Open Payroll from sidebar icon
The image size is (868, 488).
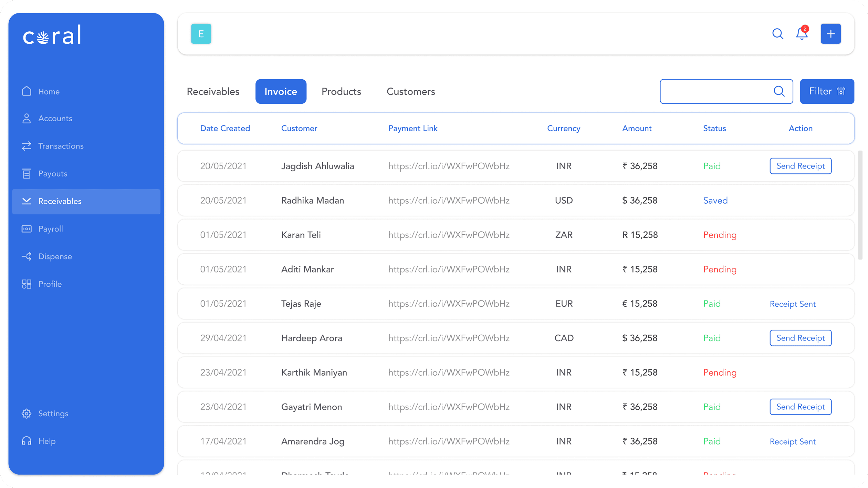(x=27, y=229)
